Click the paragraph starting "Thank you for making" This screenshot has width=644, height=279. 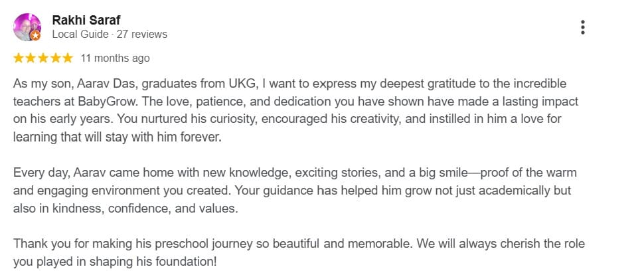pos(292,252)
